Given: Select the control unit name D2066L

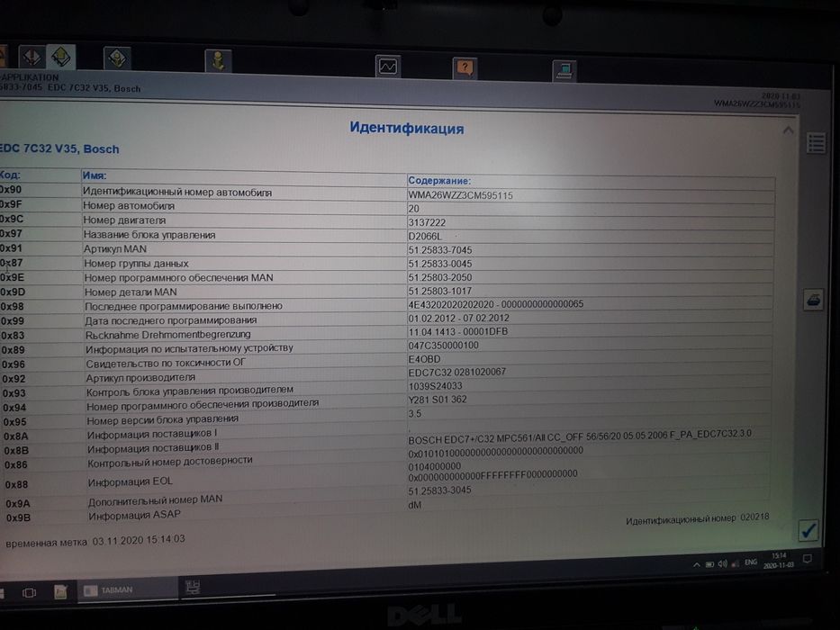Looking at the screenshot, I should tap(425, 236).
